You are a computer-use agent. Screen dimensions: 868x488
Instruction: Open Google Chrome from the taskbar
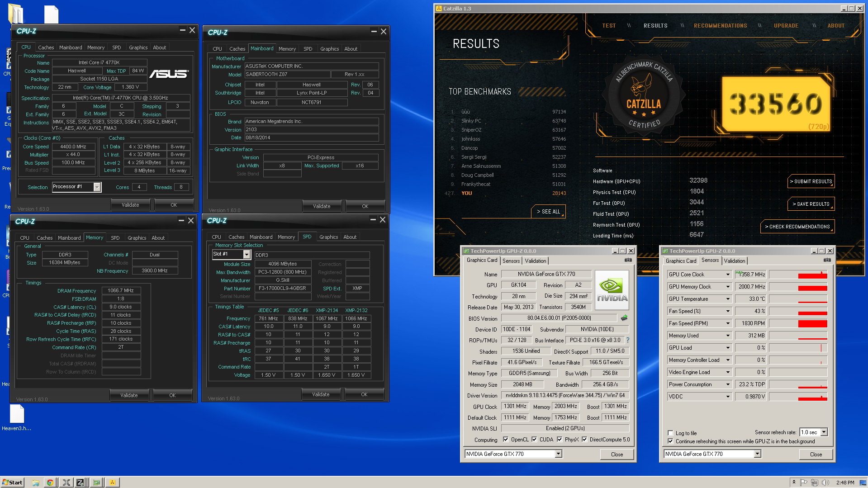tap(50, 483)
